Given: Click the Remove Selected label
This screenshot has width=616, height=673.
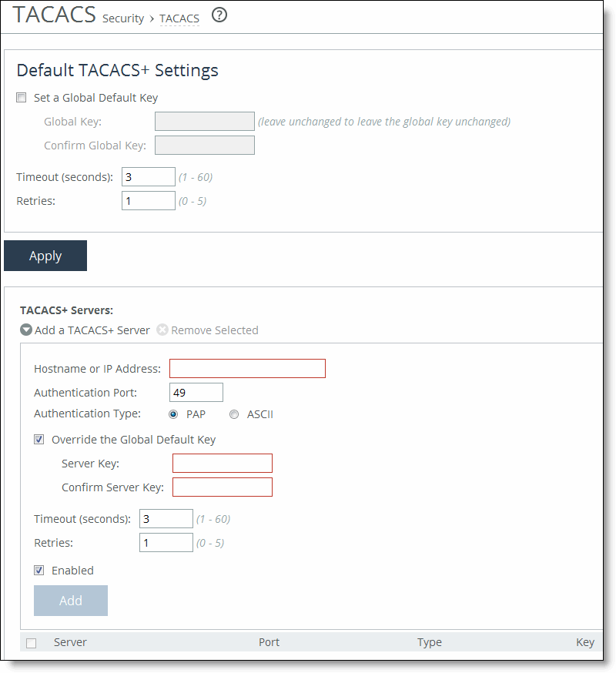Looking at the screenshot, I should click(215, 330).
